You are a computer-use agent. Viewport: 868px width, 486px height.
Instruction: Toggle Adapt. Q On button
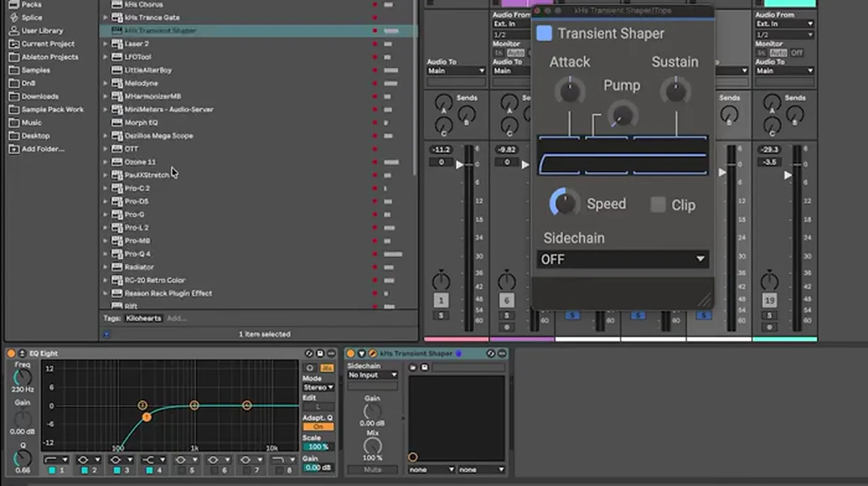coord(318,427)
